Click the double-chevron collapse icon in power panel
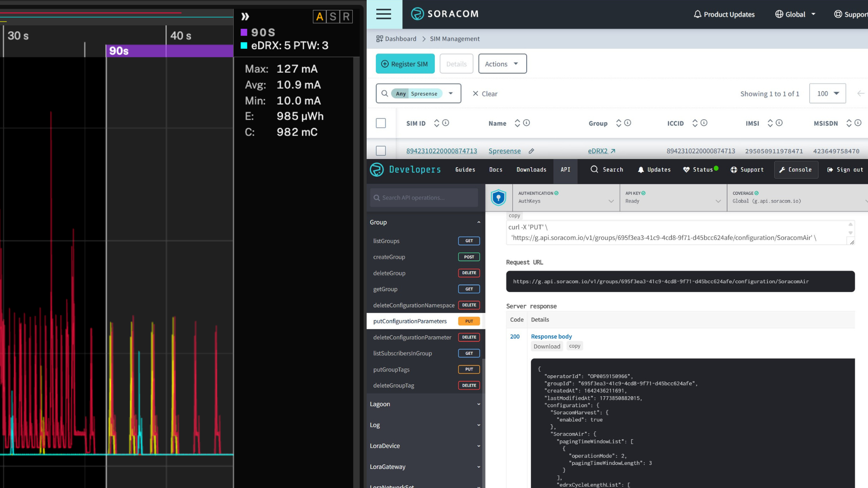Image resolution: width=868 pixels, height=488 pixels. coord(245,17)
